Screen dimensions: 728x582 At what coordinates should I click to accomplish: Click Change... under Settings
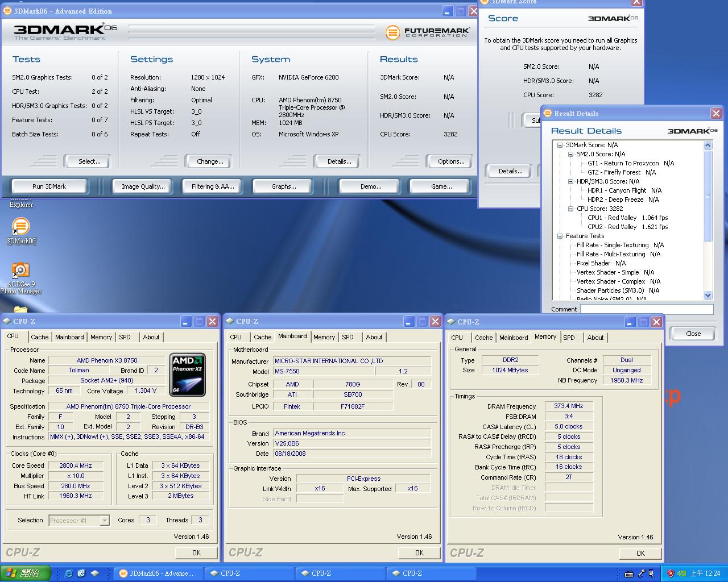pos(210,161)
